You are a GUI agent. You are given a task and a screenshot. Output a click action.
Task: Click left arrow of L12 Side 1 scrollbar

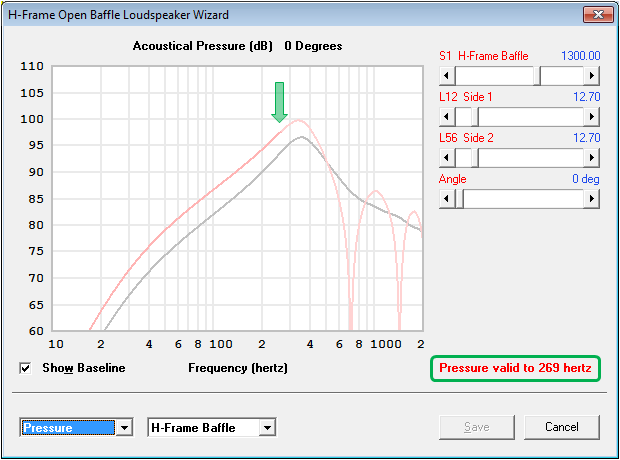point(447,117)
